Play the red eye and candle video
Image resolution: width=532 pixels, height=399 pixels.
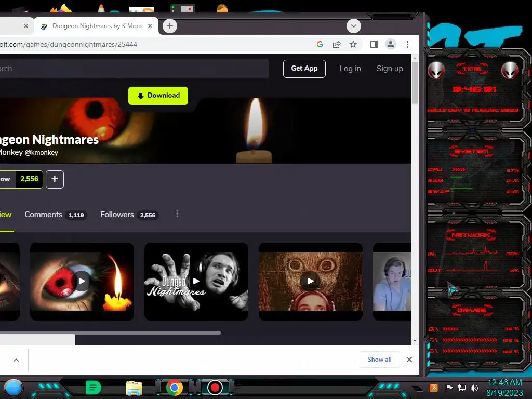click(x=82, y=281)
